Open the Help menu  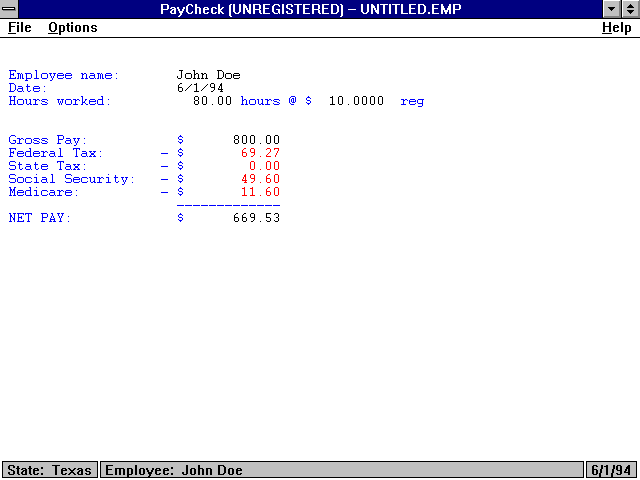coord(616,28)
